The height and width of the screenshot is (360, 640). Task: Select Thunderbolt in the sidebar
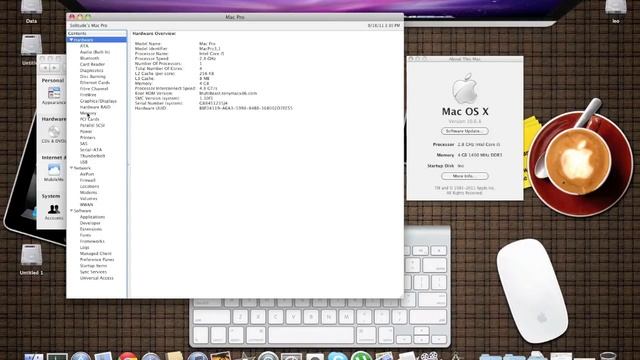92,156
